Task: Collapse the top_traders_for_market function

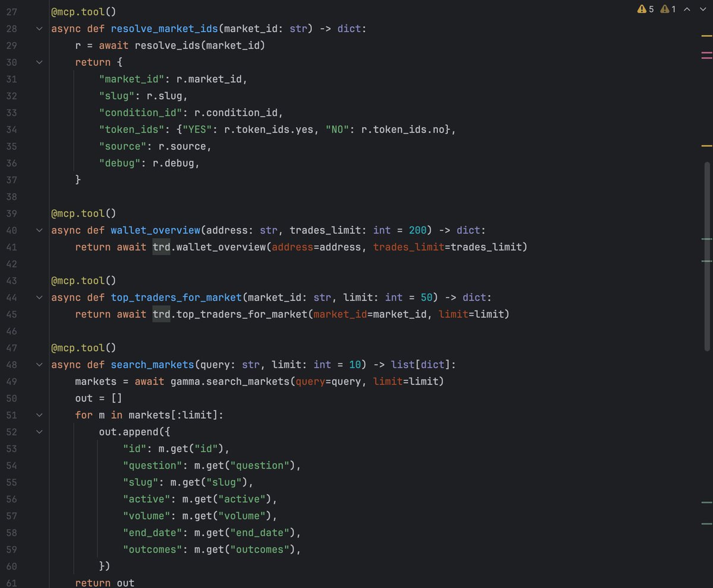Action: tap(39, 297)
